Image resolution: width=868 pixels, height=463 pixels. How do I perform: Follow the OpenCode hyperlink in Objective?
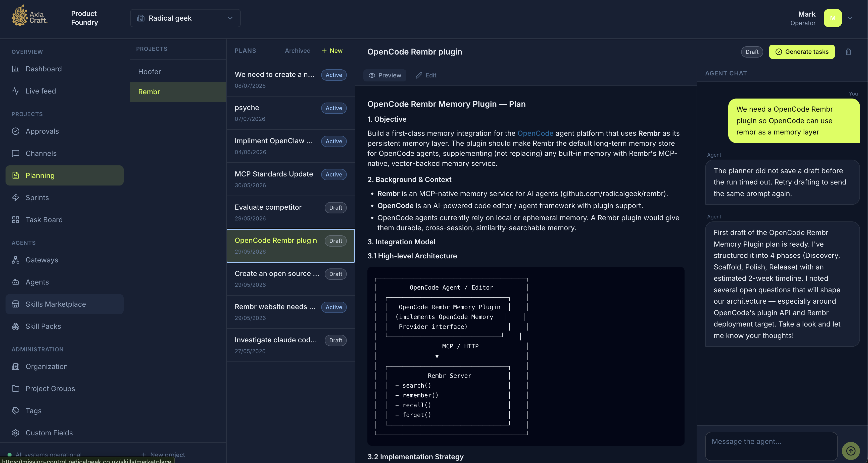pyautogui.click(x=535, y=133)
